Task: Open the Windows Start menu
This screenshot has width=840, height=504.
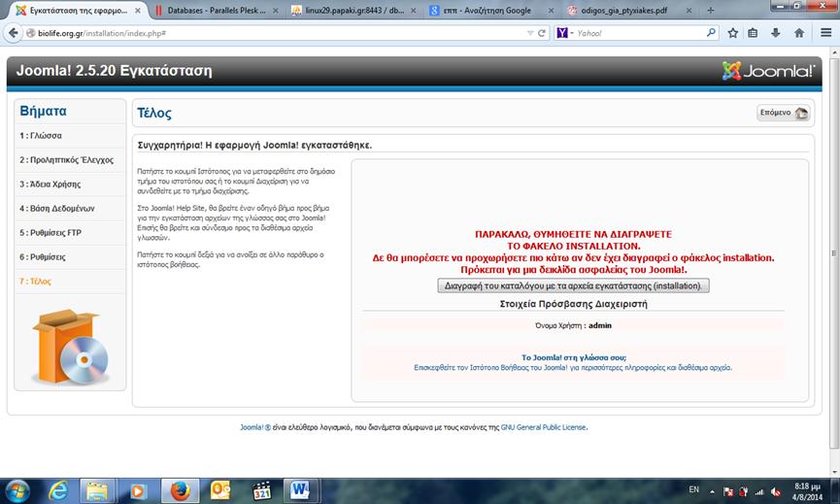Action: [17, 490]
